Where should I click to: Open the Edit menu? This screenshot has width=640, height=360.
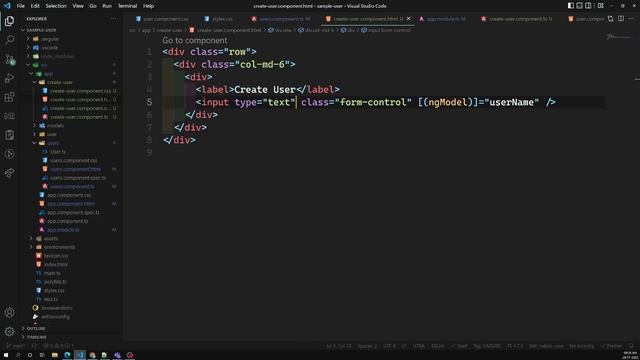click(x=35, y=6)
